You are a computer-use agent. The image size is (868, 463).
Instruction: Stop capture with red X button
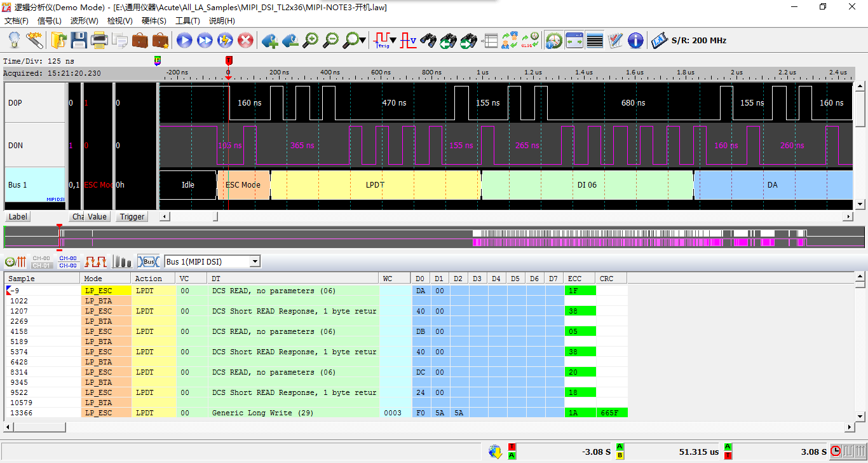point(245,41)
